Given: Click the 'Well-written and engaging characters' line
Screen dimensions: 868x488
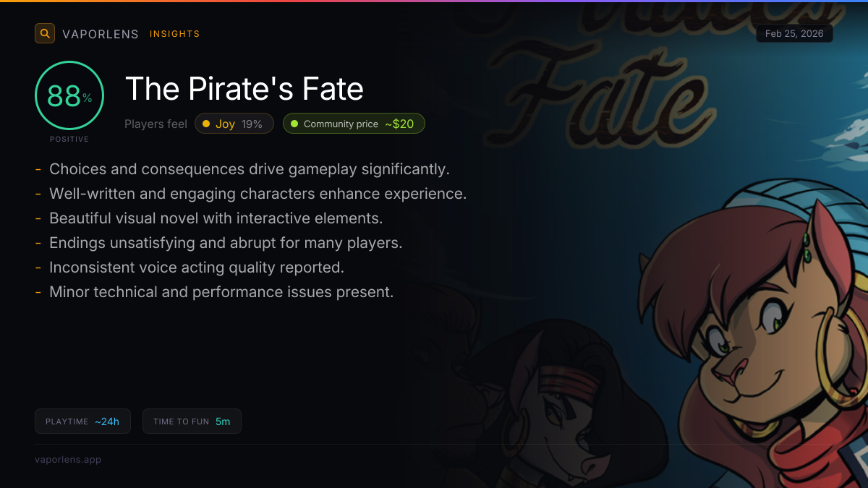Looking at the screenshot, I should click(x=258, y=194).
